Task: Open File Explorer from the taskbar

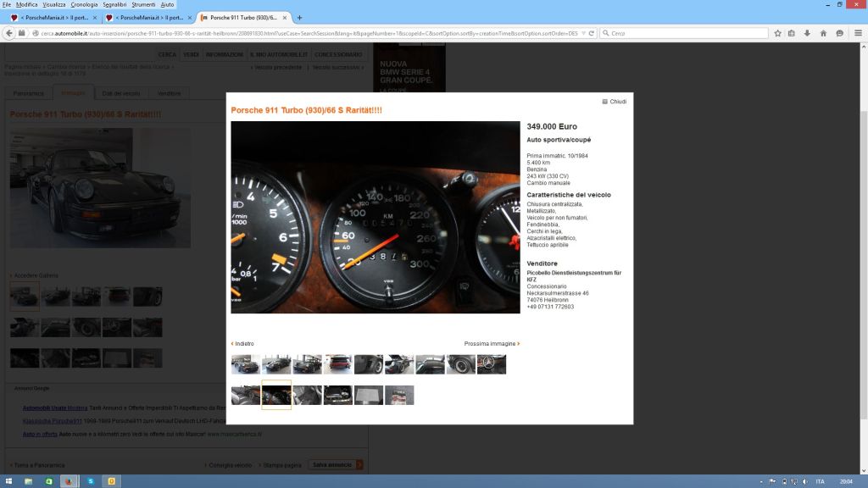Action: click(x=28, y=481)
